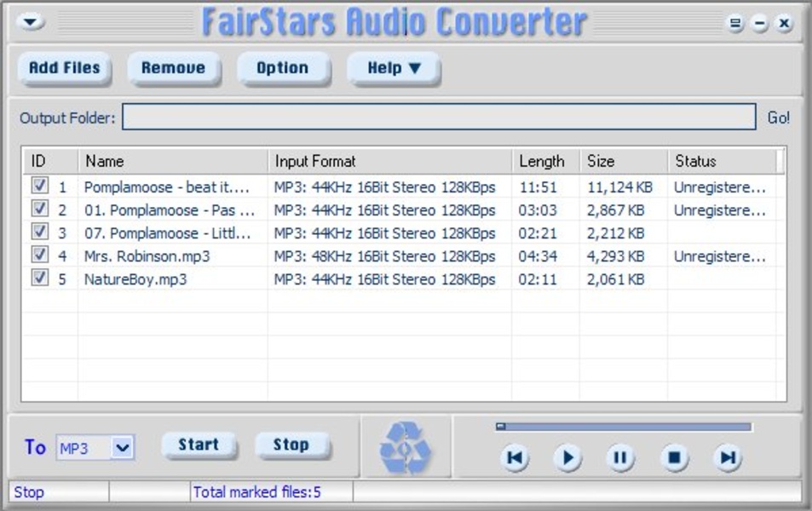Sort the list by Name column header
Screen dimensions: 812x511
click(174, 161)
